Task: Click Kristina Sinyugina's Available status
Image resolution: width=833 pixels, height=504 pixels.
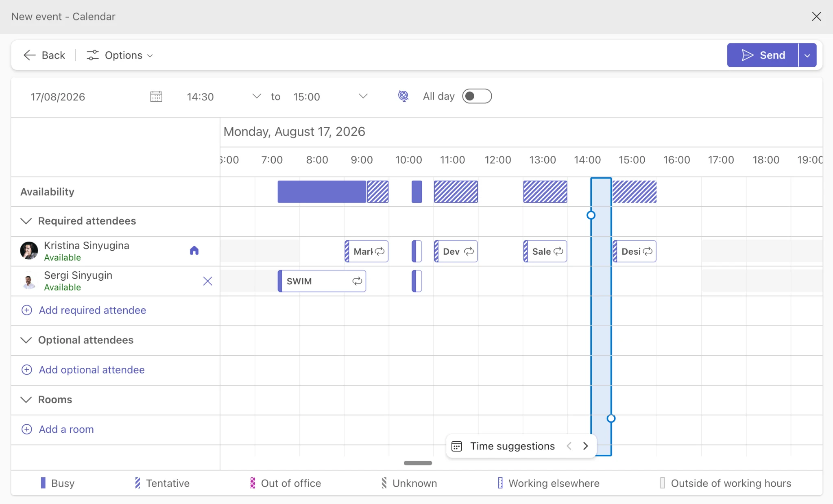Action: point(62,257)
